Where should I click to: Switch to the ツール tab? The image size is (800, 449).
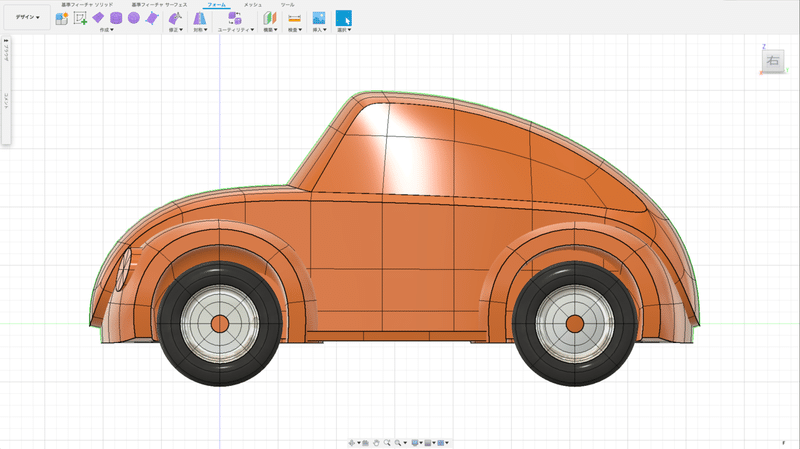pos(287,5)
